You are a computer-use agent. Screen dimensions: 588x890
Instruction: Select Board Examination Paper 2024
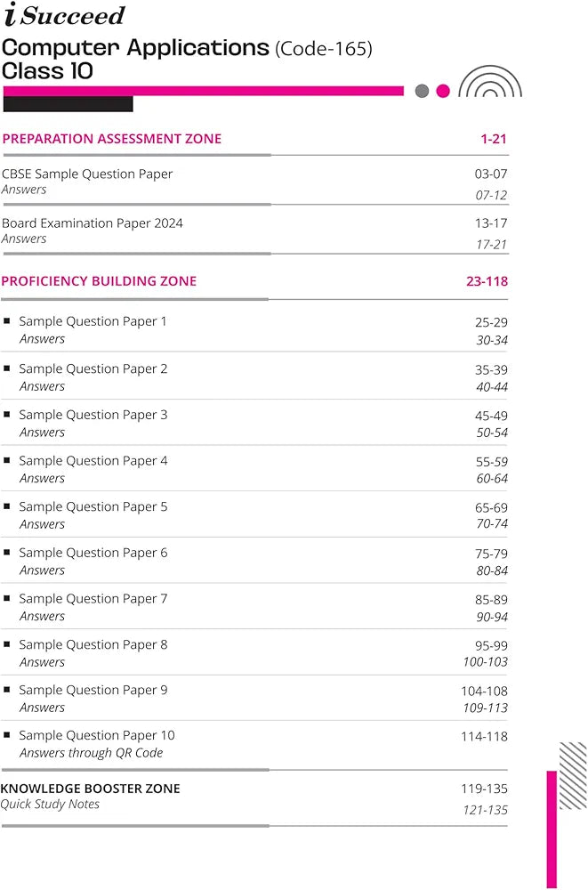click(x=93, y=223)
